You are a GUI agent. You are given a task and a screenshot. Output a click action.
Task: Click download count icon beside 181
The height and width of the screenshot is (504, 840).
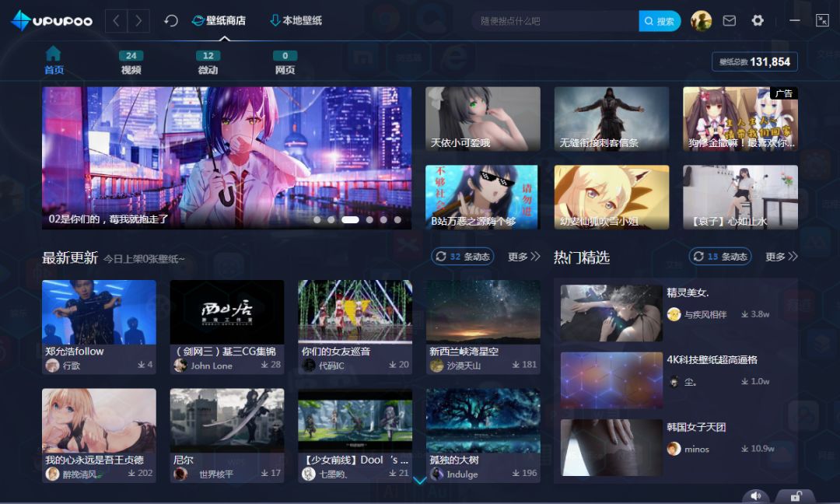(x=516, y=365)
